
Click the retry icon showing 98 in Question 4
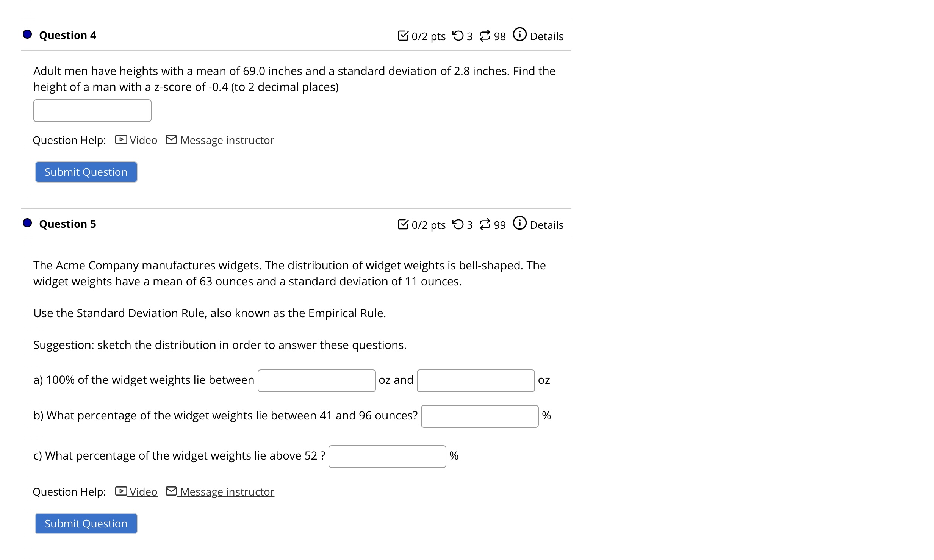[x=485, y=35]
